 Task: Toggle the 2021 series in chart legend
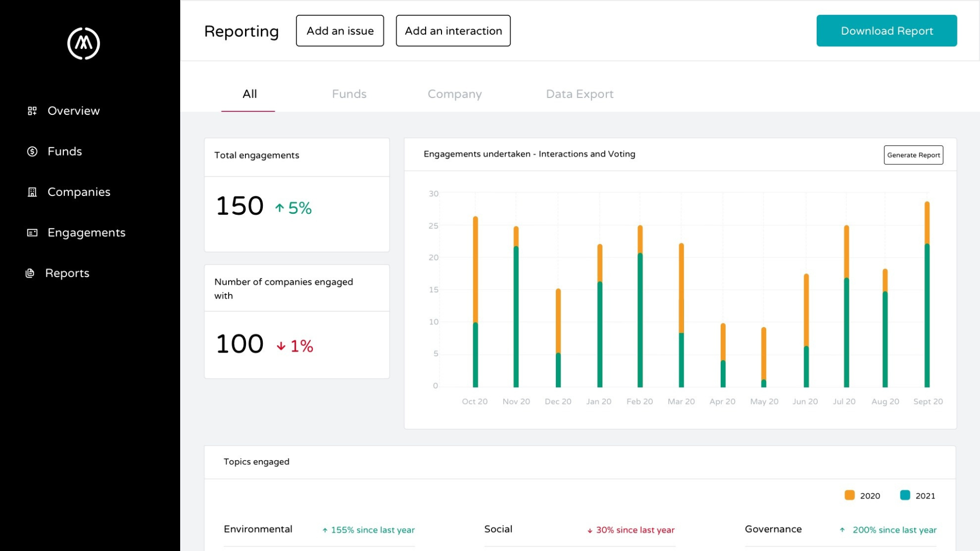pos(918,495)
